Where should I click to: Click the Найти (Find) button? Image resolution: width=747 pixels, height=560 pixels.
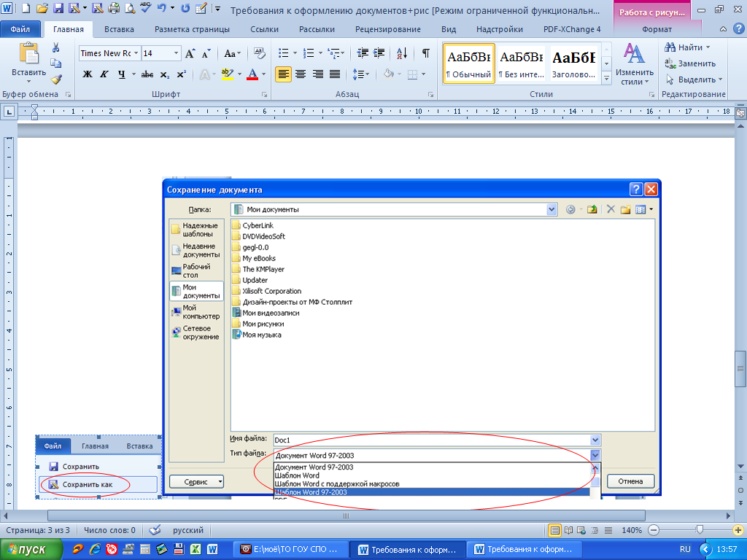point(687,47)
